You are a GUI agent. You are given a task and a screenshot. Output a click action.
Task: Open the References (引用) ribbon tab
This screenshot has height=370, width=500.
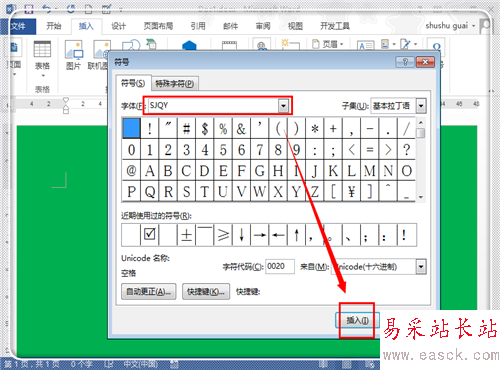coord(198,26)
